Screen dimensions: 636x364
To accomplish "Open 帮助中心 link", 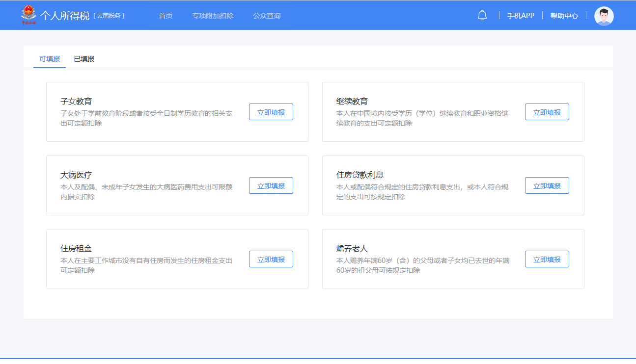I will coord(564,16).
